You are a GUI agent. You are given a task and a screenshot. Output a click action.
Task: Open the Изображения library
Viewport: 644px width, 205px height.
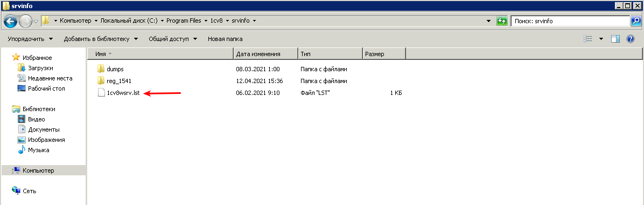pos(46,140)
